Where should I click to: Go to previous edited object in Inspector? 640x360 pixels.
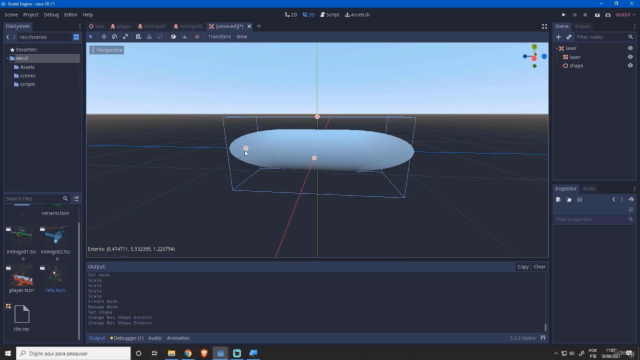[x=614, y=200]
